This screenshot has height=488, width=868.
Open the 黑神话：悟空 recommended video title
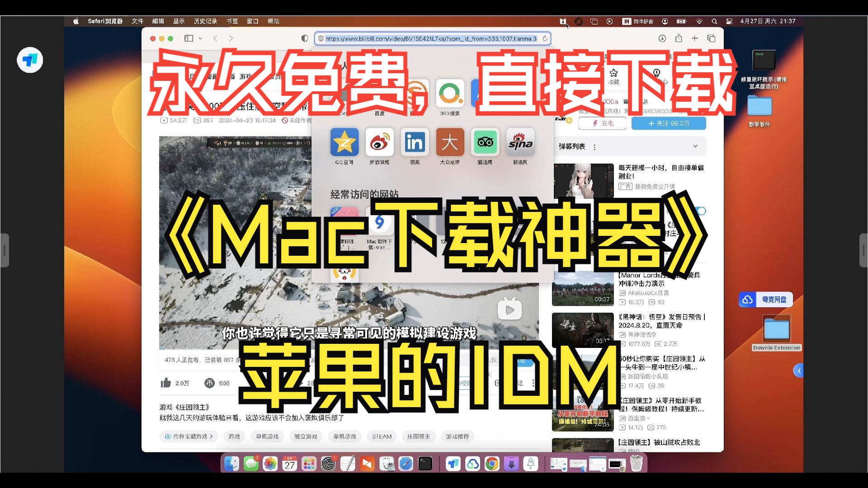[662, 321]
